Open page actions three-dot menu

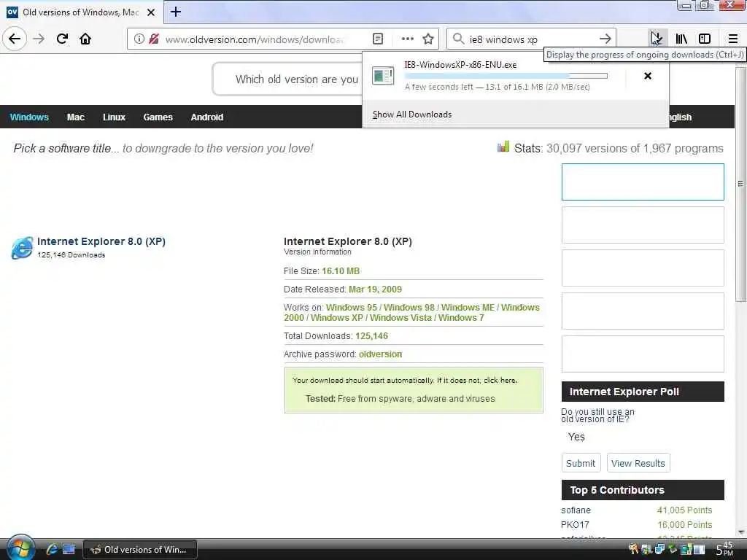[407, 39]
